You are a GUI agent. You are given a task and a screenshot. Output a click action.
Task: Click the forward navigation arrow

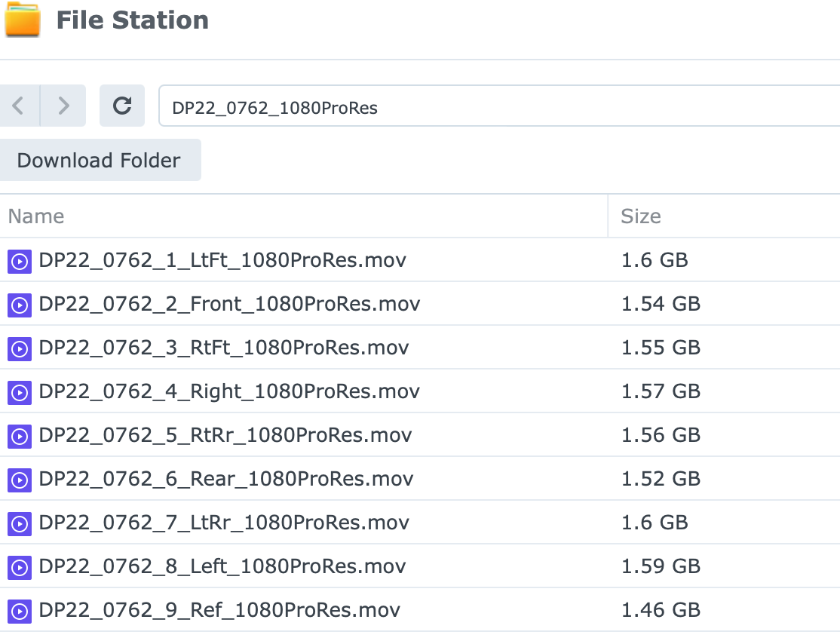(x=64, y=106)
